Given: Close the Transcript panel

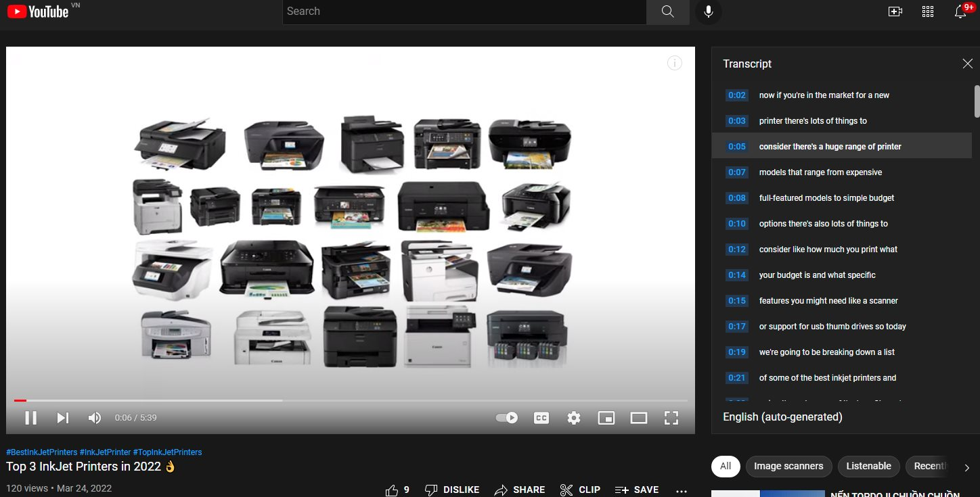Looking at the screenshot, I should click(967, 64).
